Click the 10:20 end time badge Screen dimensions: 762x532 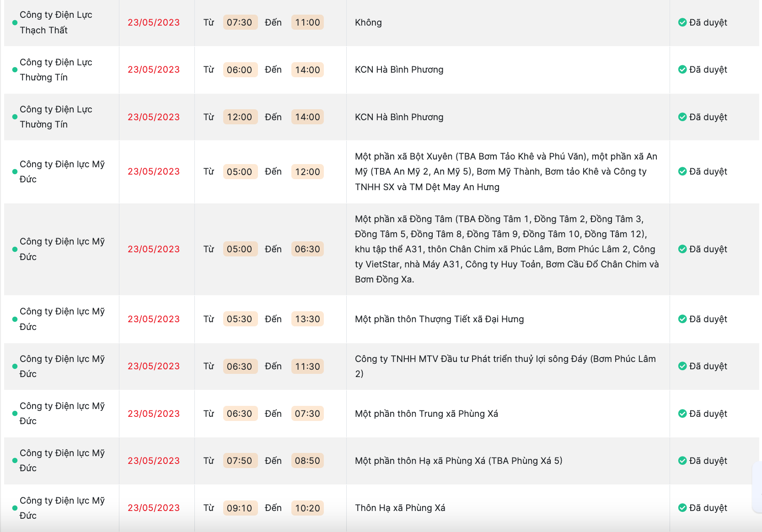click(307, 508)
